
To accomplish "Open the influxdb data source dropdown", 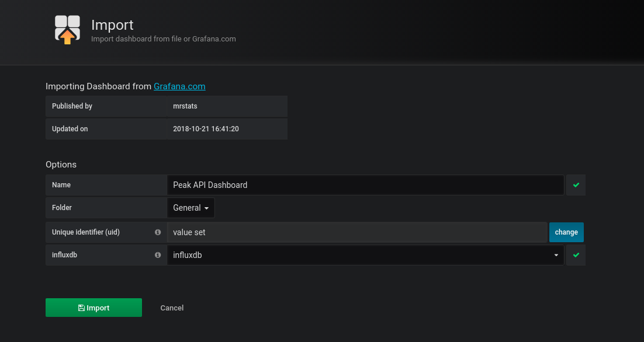I will tap(365, 255).
